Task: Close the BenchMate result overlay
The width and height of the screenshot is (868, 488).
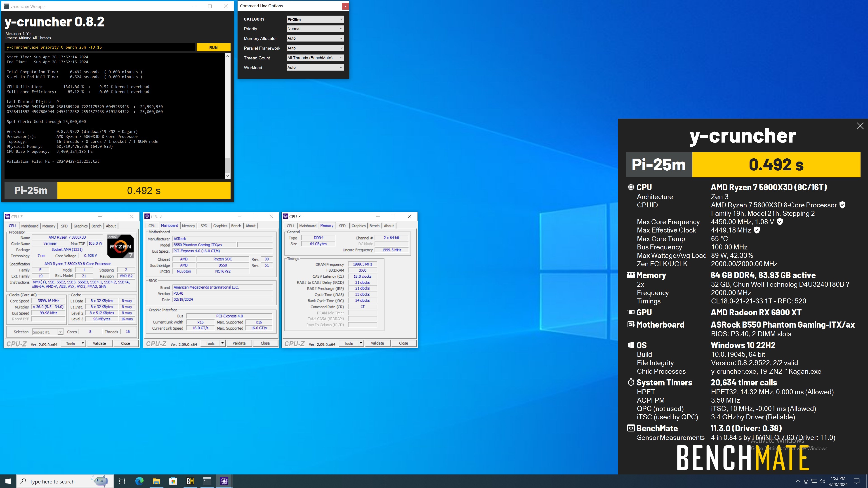Action: pos(860,126)
